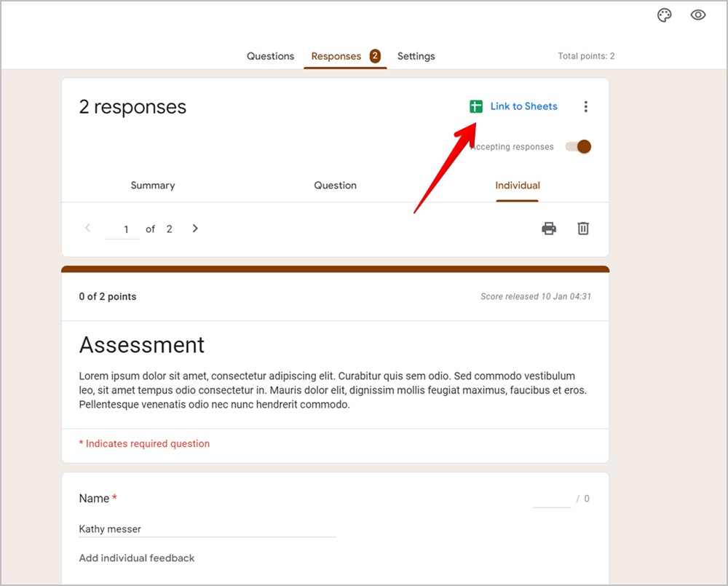Click the green Sheets icon

pos(476,106)
